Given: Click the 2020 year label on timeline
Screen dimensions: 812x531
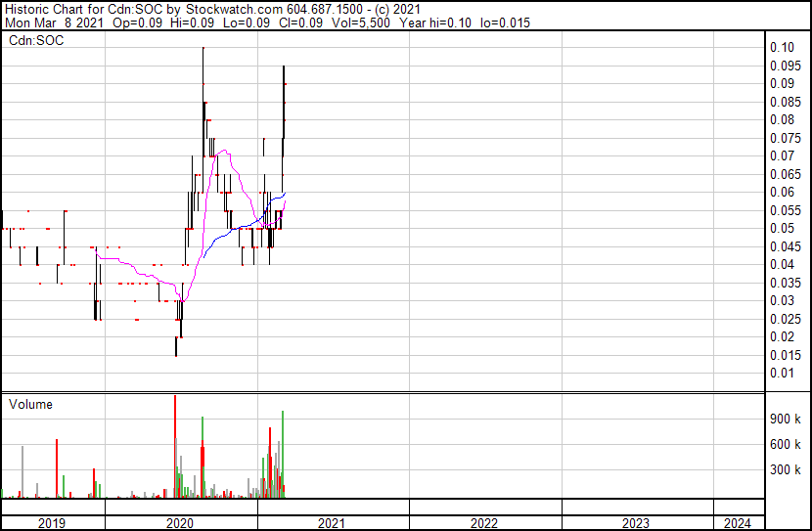Looking at the screenshot, I should [180, 523].
